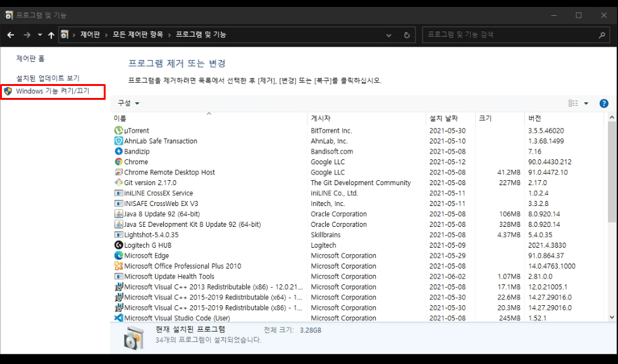Select Chrome Remote Desktop Host icon
The height and width of the screenshot is (364, 618).
[118, 172]
